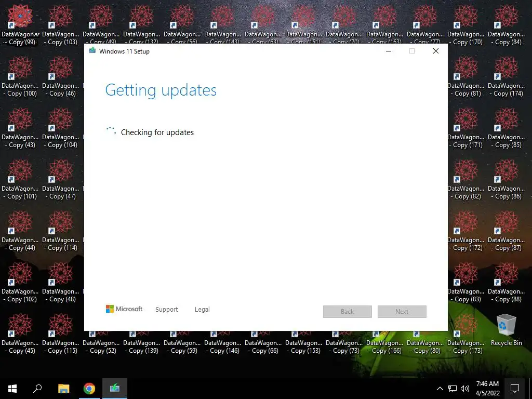Select DataWagon Copy (87) icon

[x=506, y=231]
